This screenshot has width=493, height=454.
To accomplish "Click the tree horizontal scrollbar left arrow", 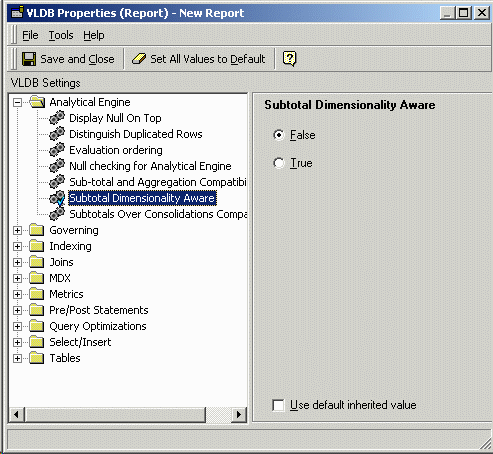I will coord(16,415).
